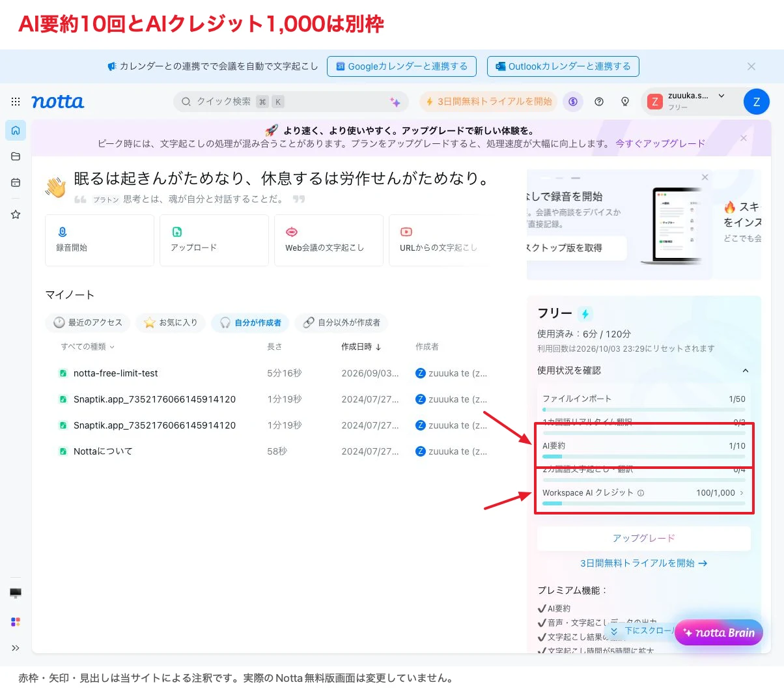The height and width of the screenshot is (691, 784).
Task: Open the calendar icon in the left sidebar
Action: (16, 182)
